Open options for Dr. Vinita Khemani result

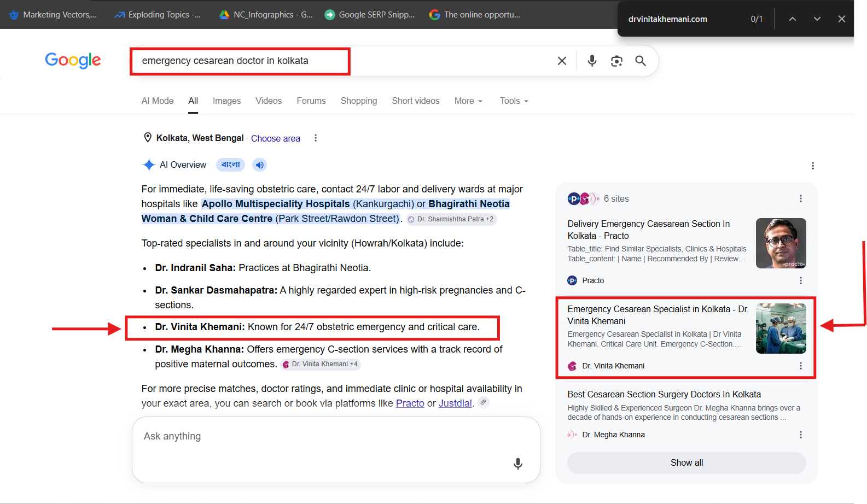(x=801, y=366)
